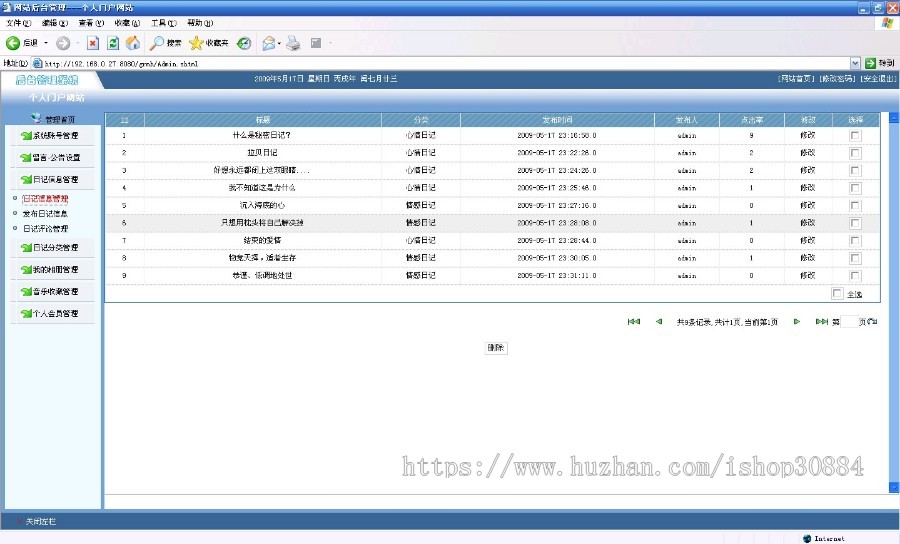Open the Favorites (收藏夹) star toolbar item
Viewport: 900px width, 544px height.
pyautogui.click(x=209, y=43)
